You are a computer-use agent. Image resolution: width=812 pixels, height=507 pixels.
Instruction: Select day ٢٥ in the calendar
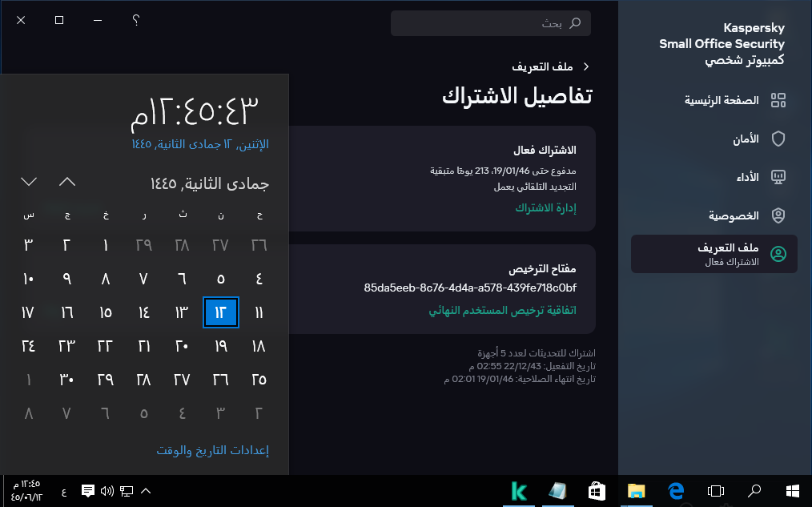tap(259, 380)
